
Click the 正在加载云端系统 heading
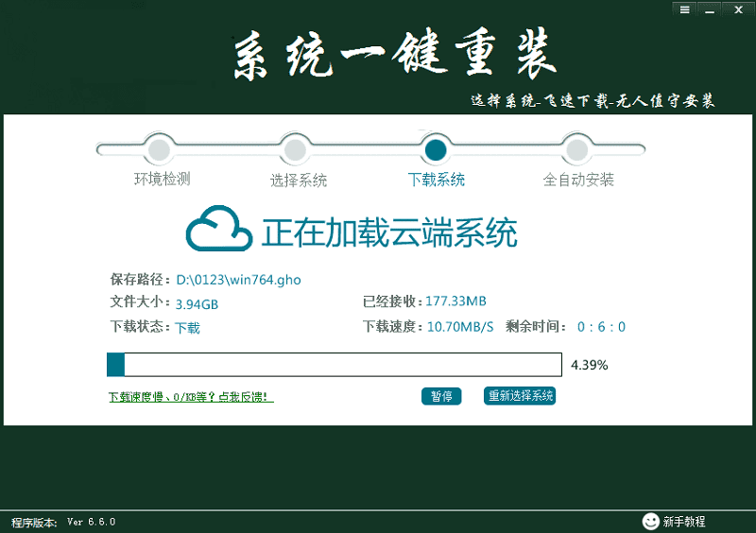pos(389,232)
